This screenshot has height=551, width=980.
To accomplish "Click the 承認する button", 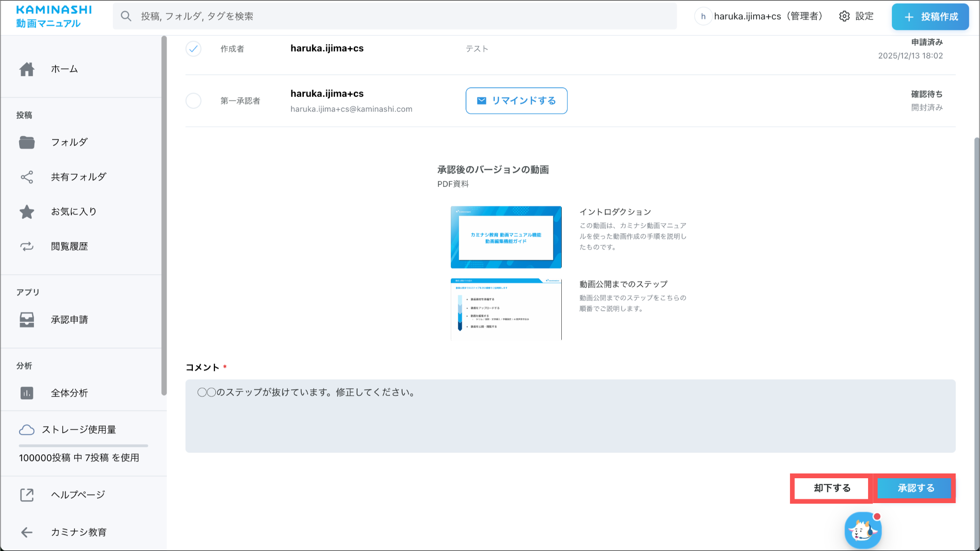I will tap(915, 488).
